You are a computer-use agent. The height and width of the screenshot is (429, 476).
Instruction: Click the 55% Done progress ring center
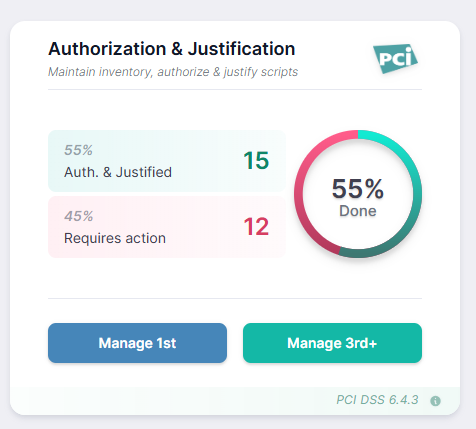click(x=358, y=194)
